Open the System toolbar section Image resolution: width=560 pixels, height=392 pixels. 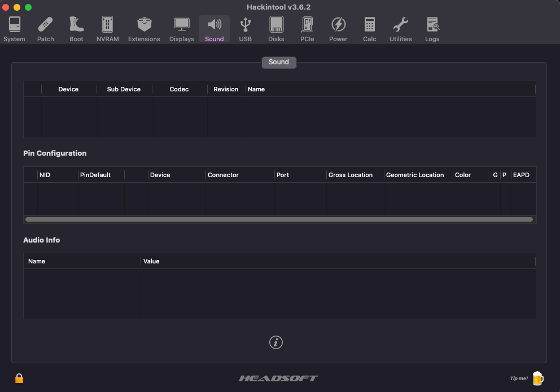tap(14, 29)
